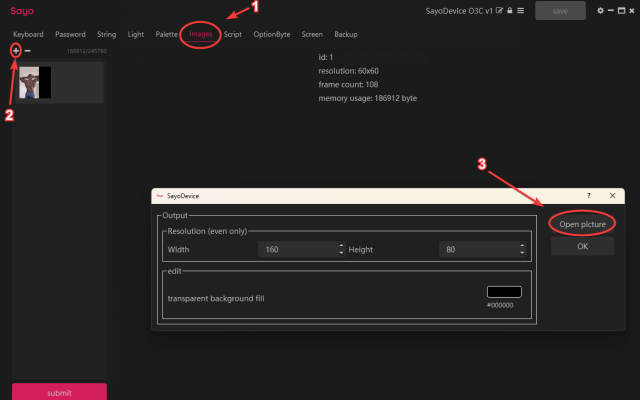Decrease Width with the down arrow
640x400 pixels.
[341, 253]
